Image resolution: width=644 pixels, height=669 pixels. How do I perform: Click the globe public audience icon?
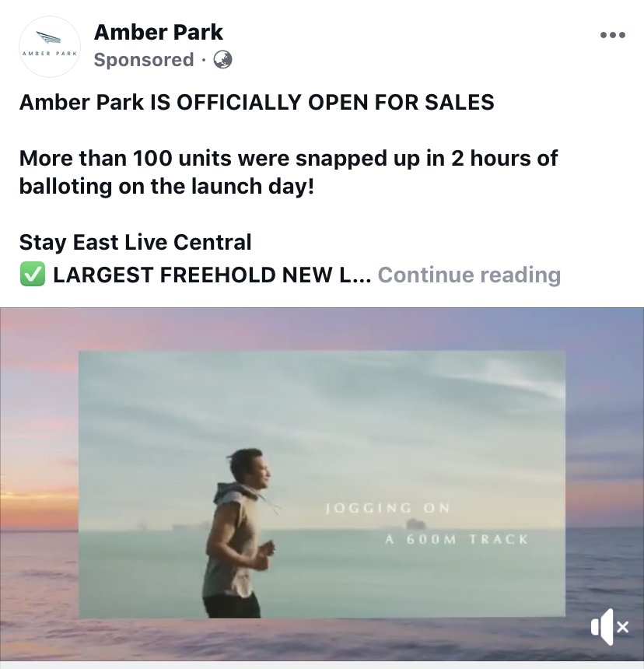(x=222, y=60)
